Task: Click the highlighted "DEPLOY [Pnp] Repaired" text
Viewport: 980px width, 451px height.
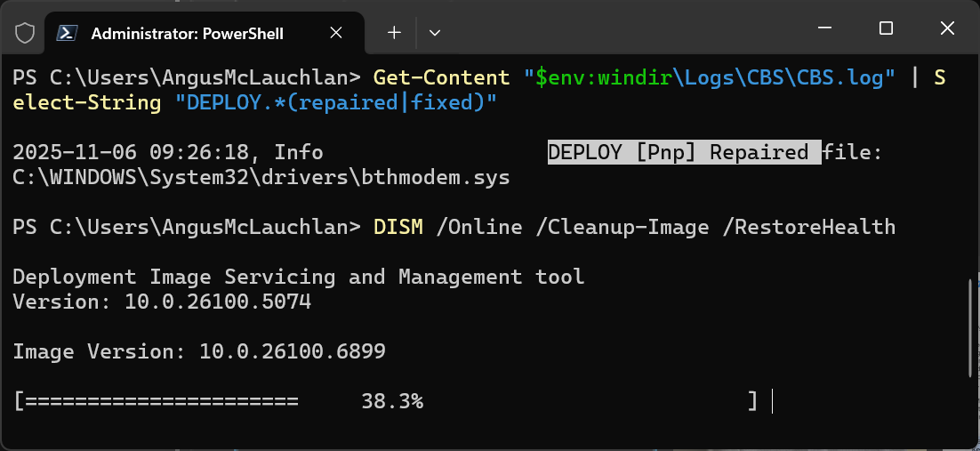Action: pos(679,152)
